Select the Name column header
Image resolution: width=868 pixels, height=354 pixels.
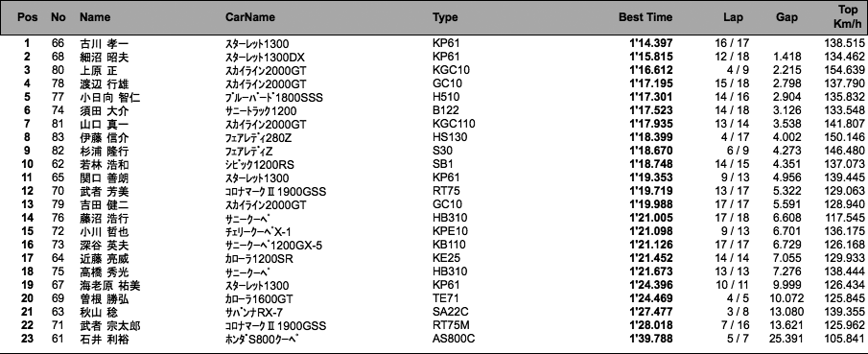[95, 17]
